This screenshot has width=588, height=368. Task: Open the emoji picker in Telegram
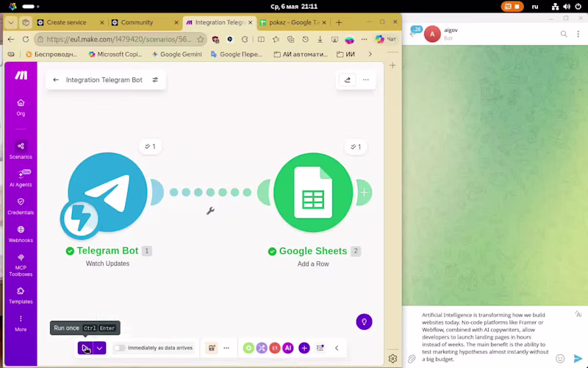click(x=560, y=358)
